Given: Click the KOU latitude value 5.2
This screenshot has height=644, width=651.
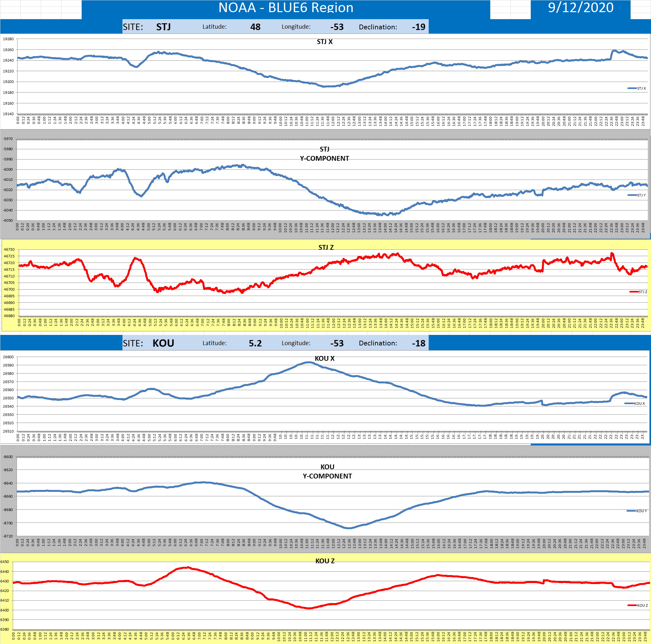Looking at the screenshot, I should pyautogui.click(x=255, y=343).
